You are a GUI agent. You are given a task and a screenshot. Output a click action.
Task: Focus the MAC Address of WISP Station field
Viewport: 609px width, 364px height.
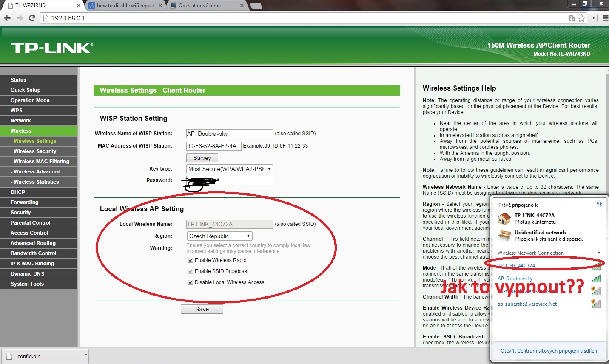click(214, 146)
